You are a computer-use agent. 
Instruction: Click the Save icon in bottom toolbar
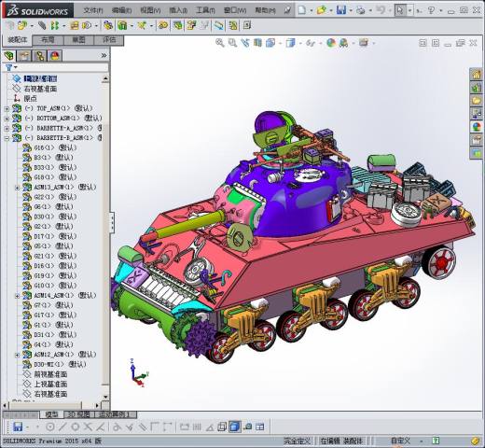(x=18, y=427)
